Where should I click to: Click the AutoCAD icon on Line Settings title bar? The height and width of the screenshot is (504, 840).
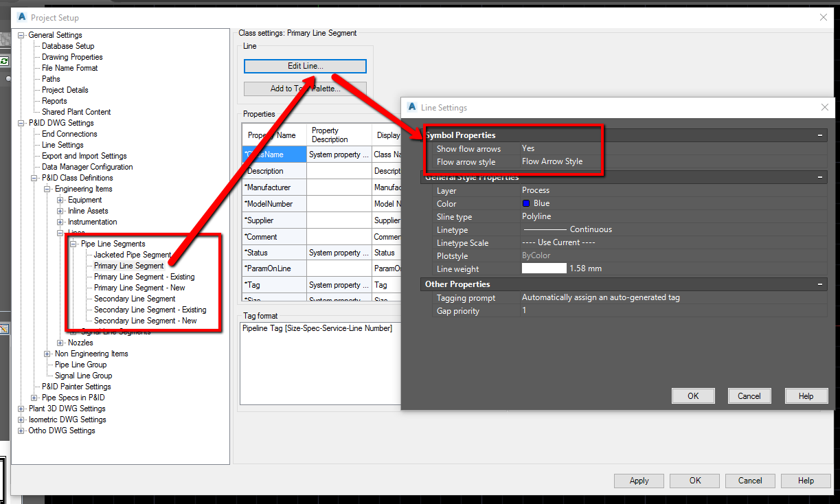coord(411,108)
